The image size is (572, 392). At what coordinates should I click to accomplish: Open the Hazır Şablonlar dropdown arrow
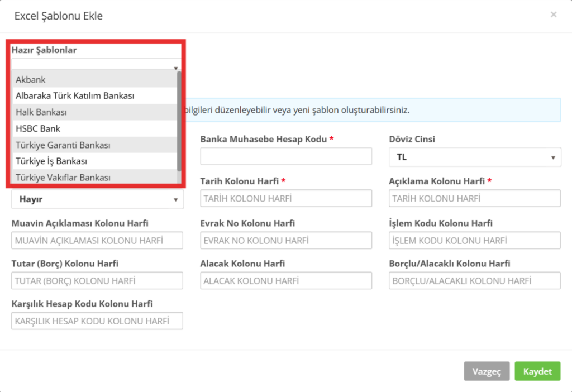click(175, 68)
